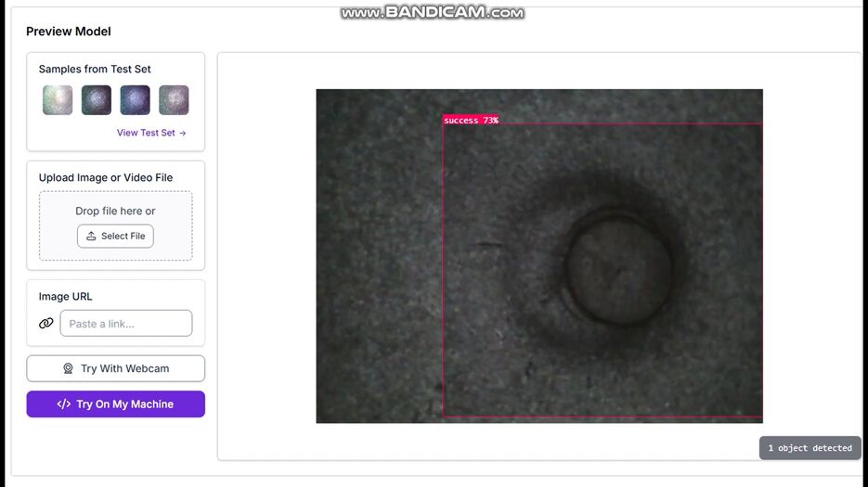
Task: Open the View Test Set link
Action: (x=146, y=133)
